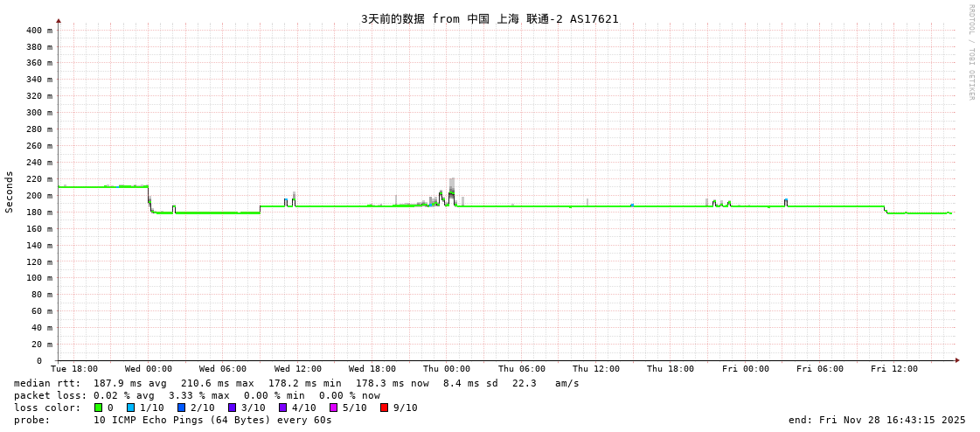Click the Thu 00:00 time axis label
Viewport: 980px width, 432px height.
(447, 369)
